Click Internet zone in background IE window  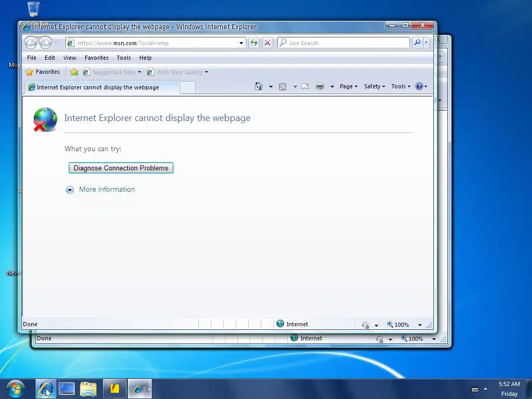tap(306, 338)
